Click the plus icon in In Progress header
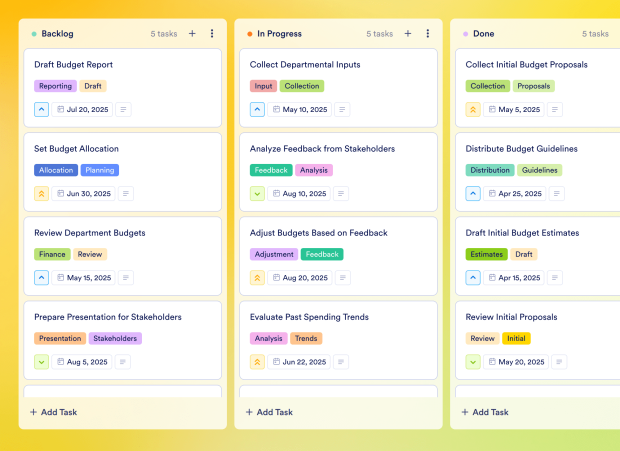Screen dimensions: 620x451 click(x=408, y=34)
